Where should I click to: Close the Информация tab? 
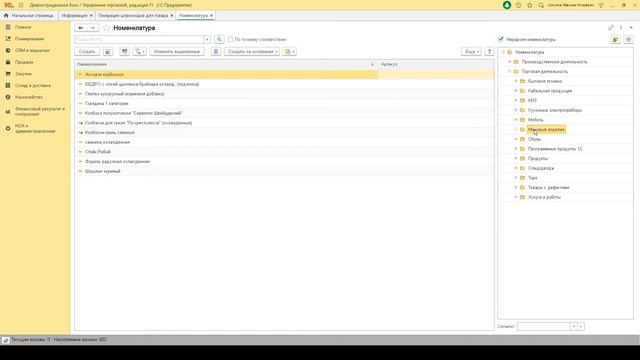tap(91, 16)
